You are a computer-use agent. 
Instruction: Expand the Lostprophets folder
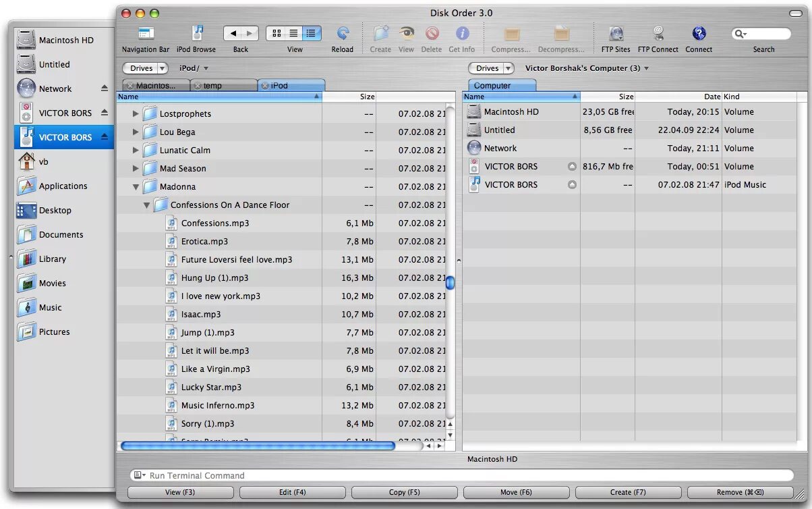coord(135,113)
